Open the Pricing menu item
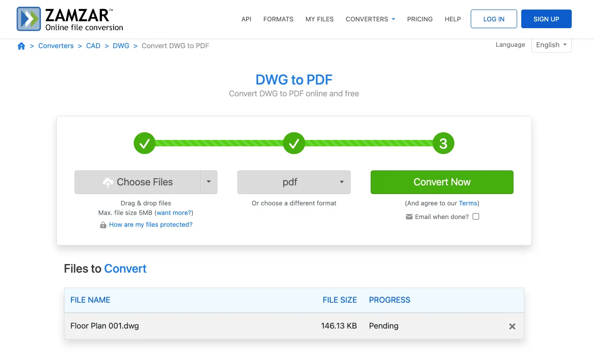 point(420,19)
